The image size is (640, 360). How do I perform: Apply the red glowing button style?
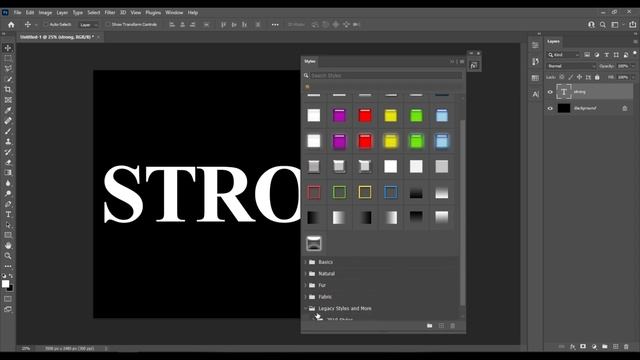pyautogui.click(x=365, y=141)
